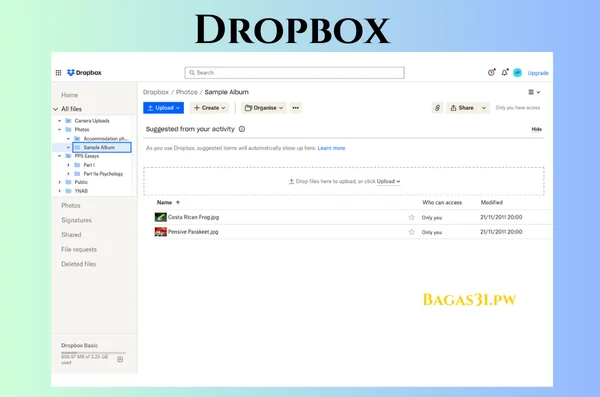This screenshot has width=600, height=397.
Task: Select the PPS Essays folder
Action: (86, 156)
